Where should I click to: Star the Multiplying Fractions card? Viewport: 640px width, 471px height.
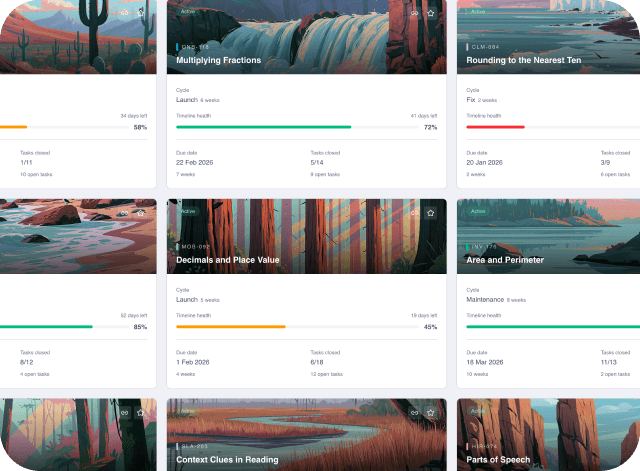pos(430,13)
